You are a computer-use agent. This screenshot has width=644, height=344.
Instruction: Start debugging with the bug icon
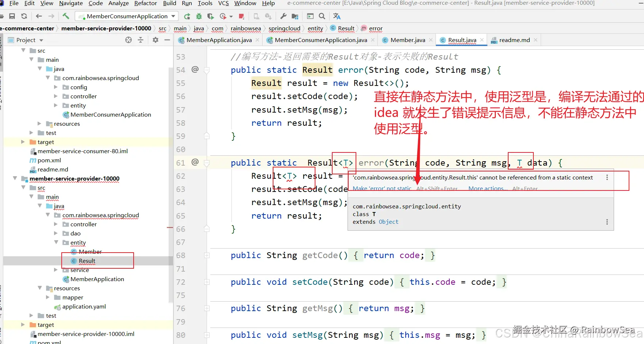tap(199, 16)
